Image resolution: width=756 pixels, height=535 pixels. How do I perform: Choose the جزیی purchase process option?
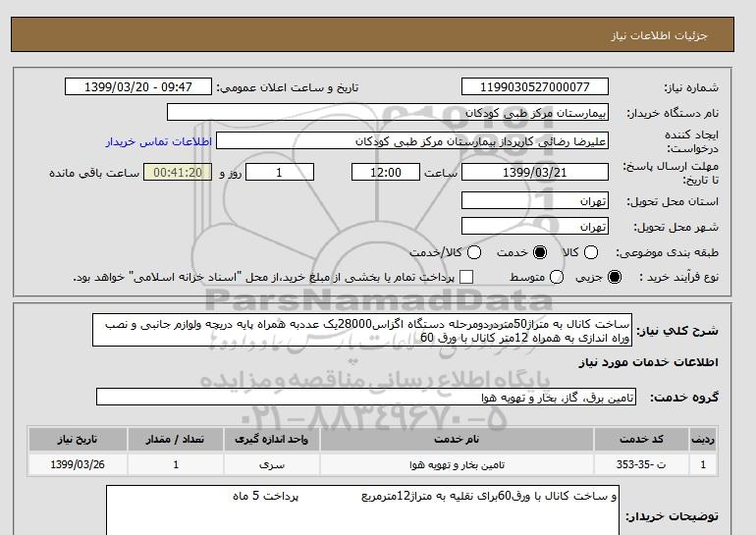(615, 277)
